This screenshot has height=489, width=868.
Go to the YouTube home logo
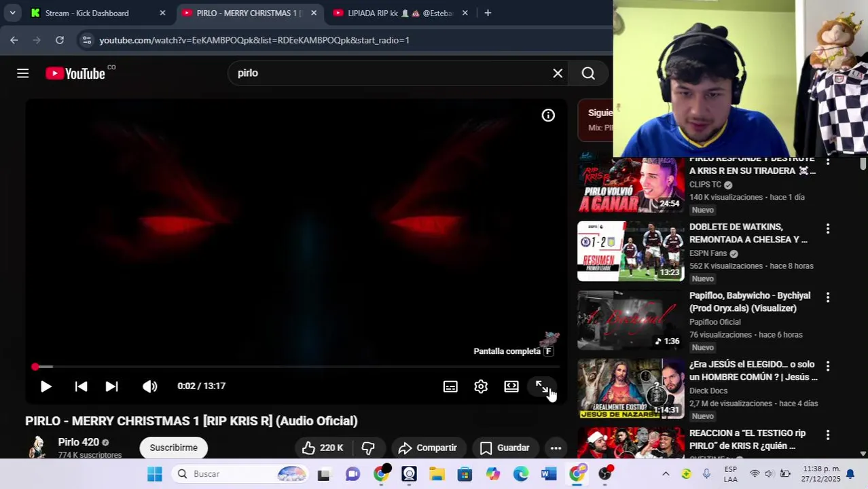[x=75, y=73]
